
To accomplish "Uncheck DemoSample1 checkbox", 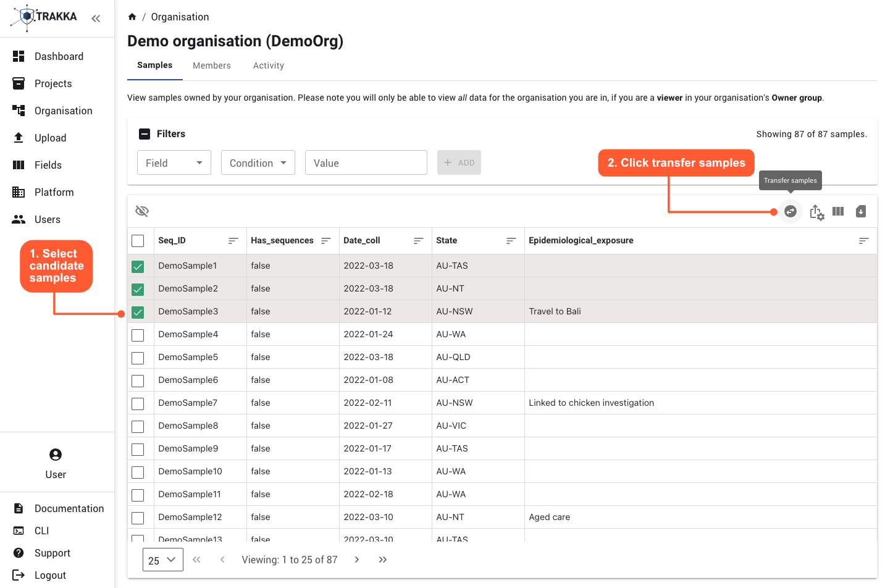I will point(138,266).
